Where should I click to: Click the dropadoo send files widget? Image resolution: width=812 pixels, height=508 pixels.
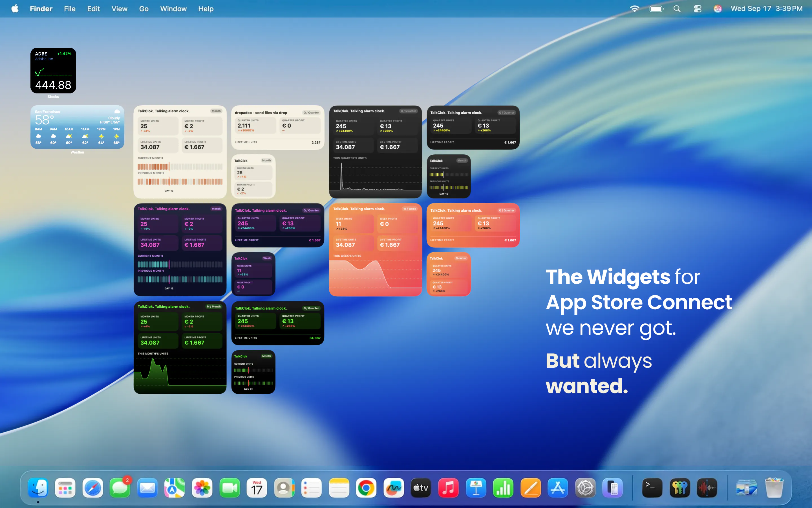tap(278, 127)
